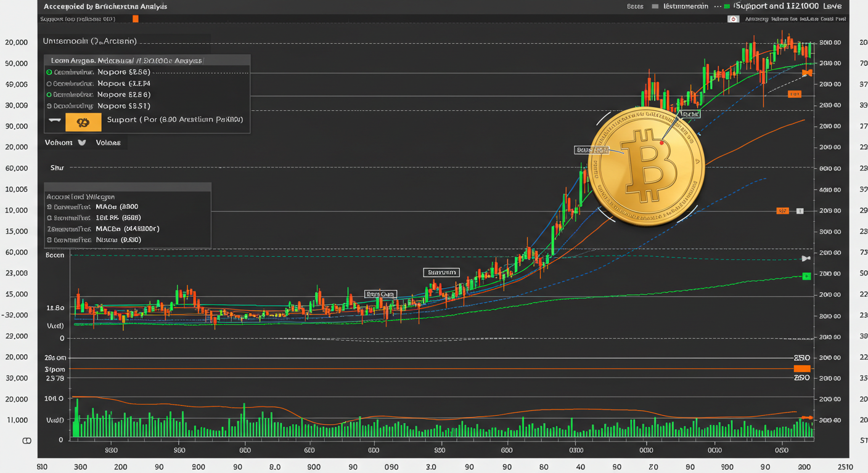868x473 pixels.
Task: Toggle the green legend square before Support and
Action: point(727,6)
